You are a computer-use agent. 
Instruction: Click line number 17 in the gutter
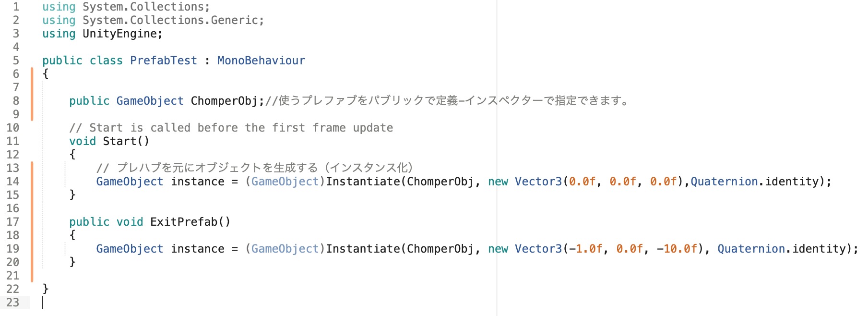point(13,222)
